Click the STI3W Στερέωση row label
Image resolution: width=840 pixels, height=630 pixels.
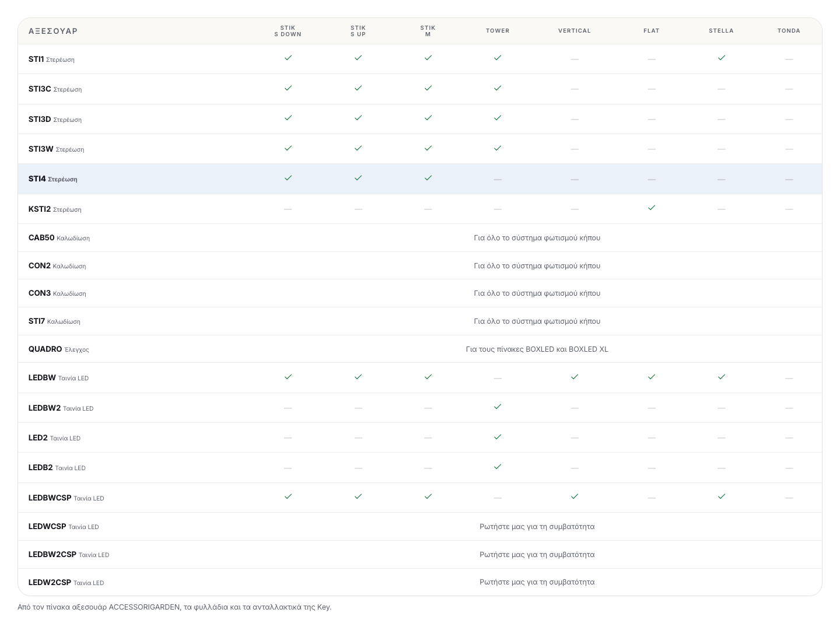57,149
